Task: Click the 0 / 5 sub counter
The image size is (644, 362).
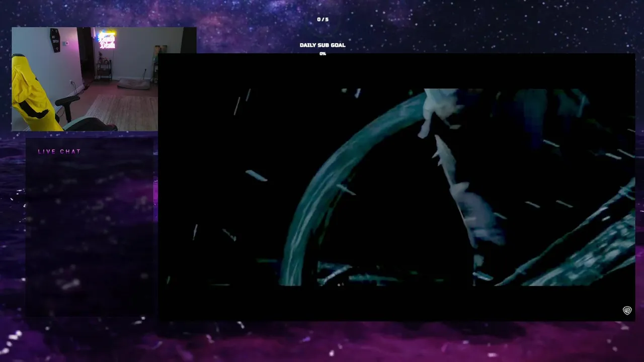Action: click(323, 20)
